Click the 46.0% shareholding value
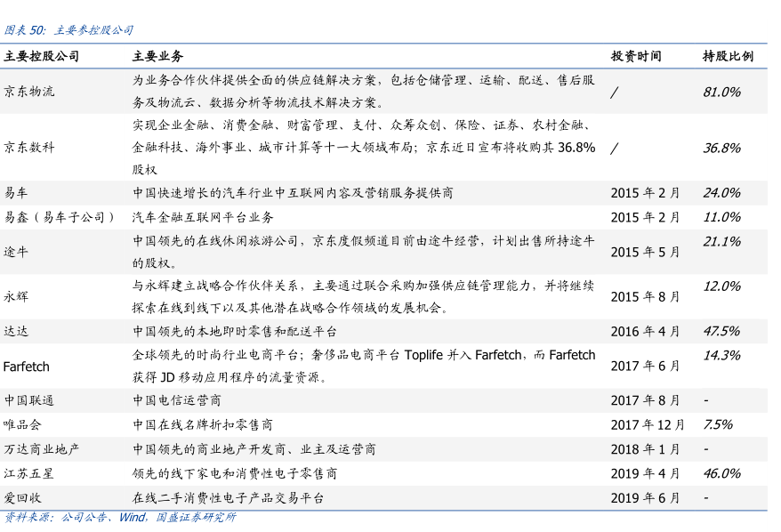The width and height of the screenshot is (781, 532). 721,473
